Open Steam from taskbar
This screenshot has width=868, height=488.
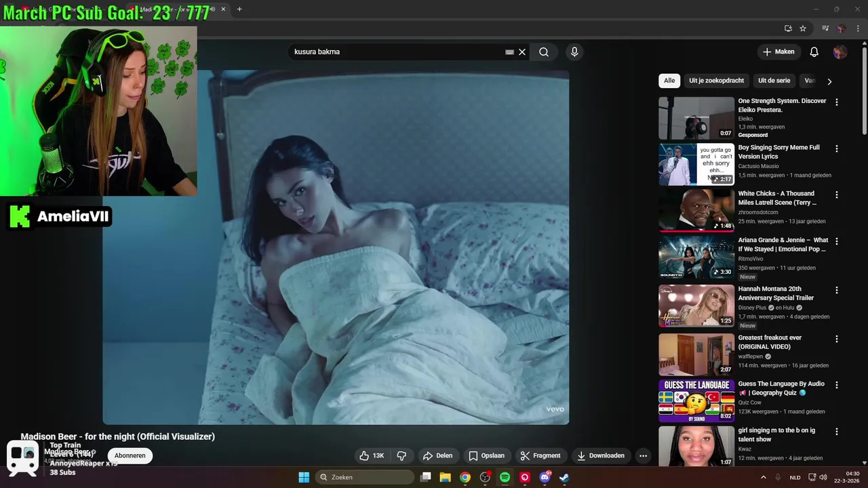pyautogui.click(x=564, y=477)
